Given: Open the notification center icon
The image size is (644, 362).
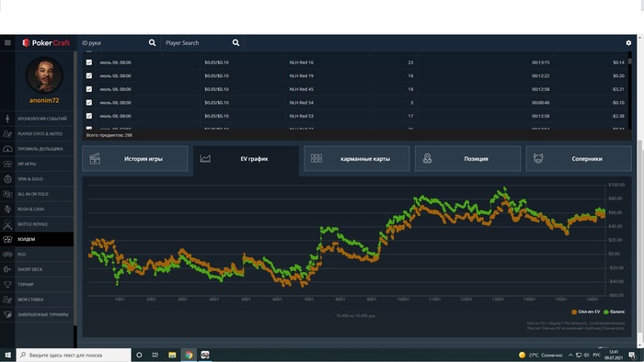Looking at the screenshot, I should tap(632, 355).
